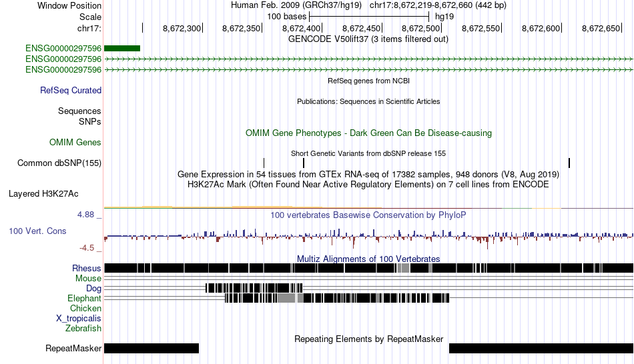
Task: Select the Rhesus alignment label
Action: coord(86,268)
